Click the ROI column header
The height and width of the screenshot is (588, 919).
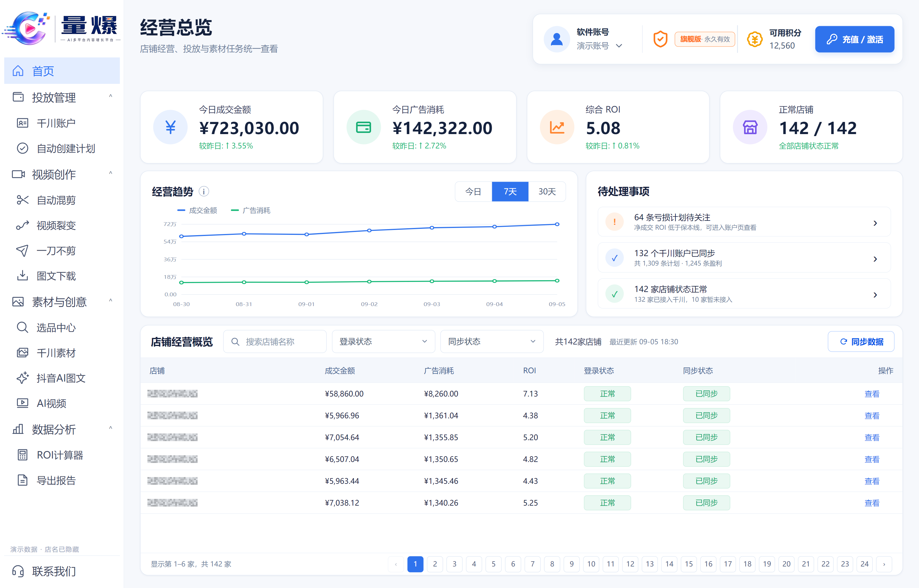530,370
